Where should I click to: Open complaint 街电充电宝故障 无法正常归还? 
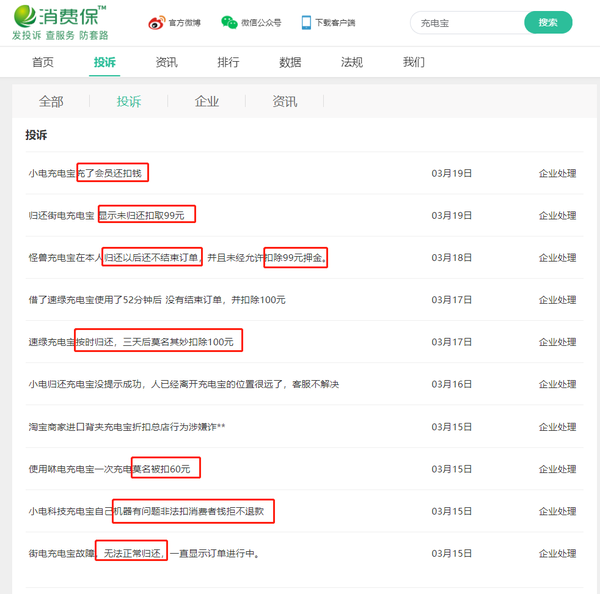[144, 553]
